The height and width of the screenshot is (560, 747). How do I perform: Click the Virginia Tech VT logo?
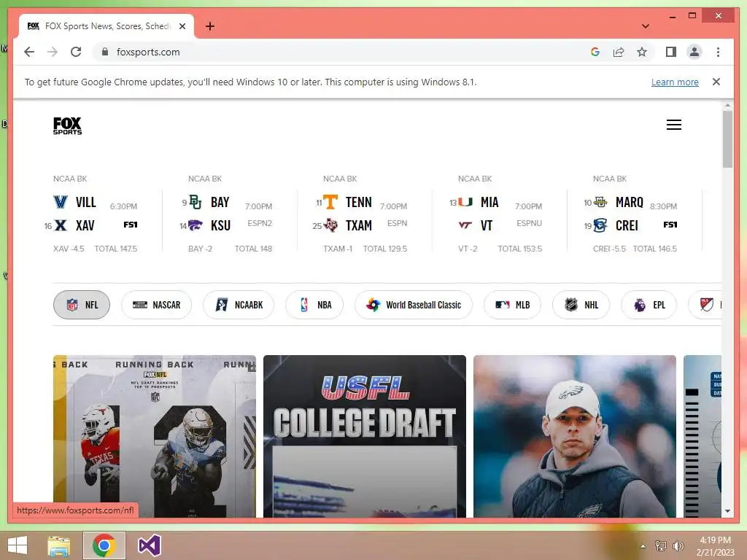[x=465, y=225]
